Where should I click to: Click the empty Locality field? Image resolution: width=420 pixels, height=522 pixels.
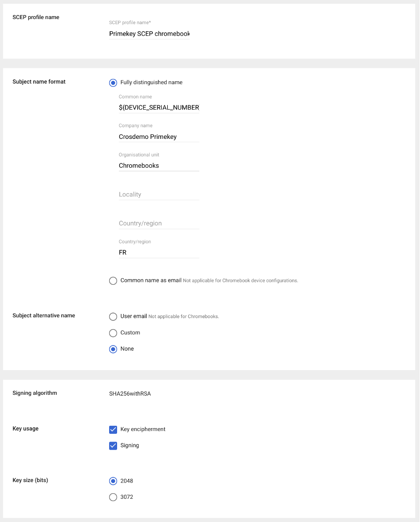pyautogui.click(x=159, y=195)
